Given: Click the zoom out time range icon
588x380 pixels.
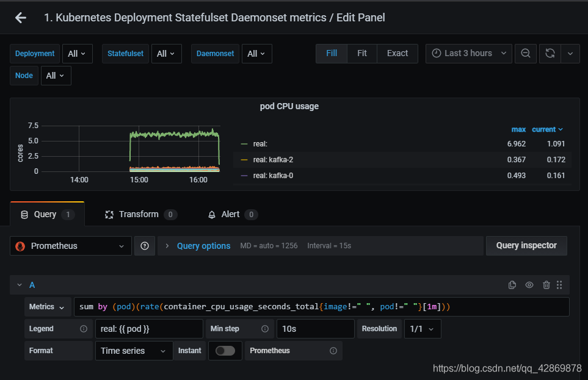Looking at the screenshot, I should pos(525,53).
